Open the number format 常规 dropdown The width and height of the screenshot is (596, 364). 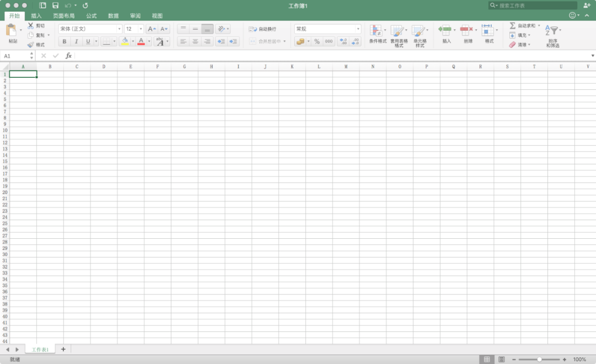(x=358, y=29)
